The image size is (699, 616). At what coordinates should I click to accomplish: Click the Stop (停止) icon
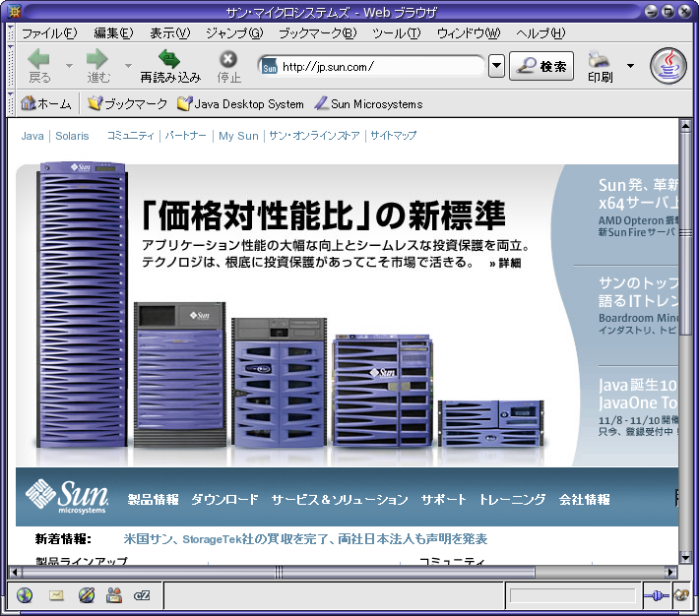228,59
